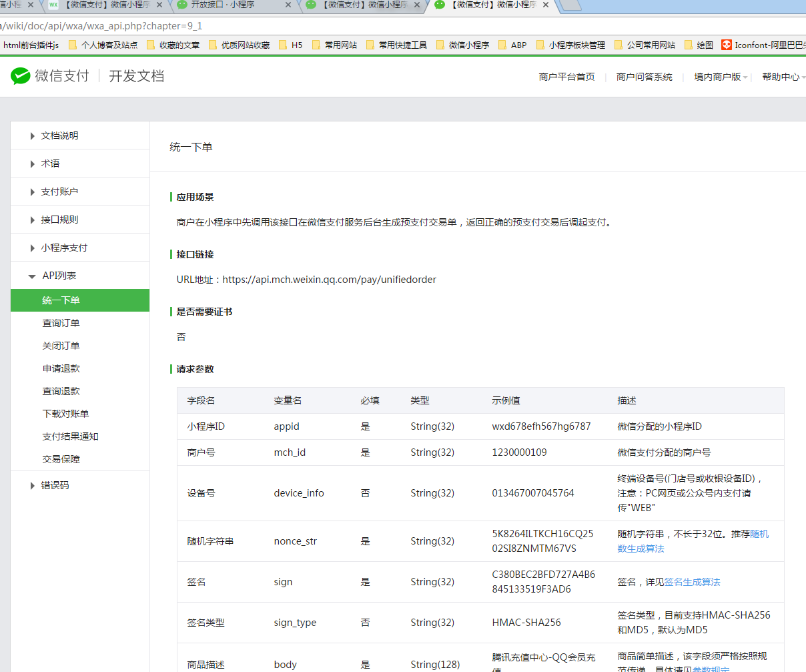Screen dimensions: 806x672
Task: Open the 小程序板块管理 bookmark folder icon
Action: [x=540, y=45]
